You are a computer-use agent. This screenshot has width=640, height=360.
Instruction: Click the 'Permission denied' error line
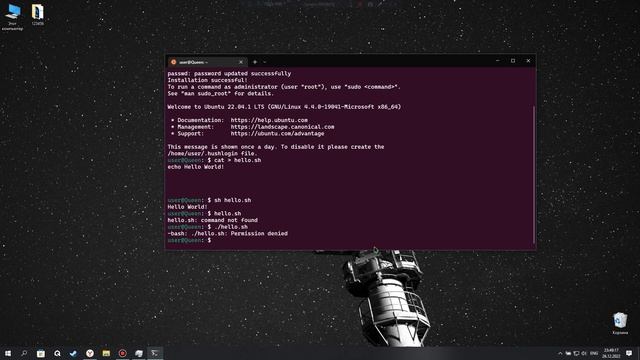click(x=227, y=234)
